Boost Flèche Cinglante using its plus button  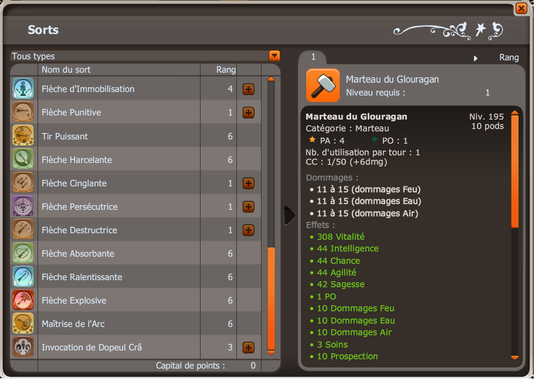coord(249,183)
